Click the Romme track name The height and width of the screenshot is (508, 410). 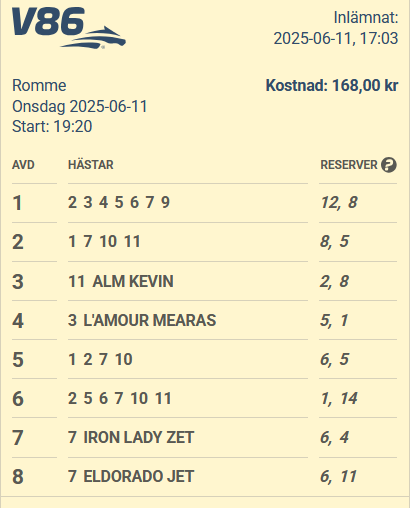tap(39, 86)
